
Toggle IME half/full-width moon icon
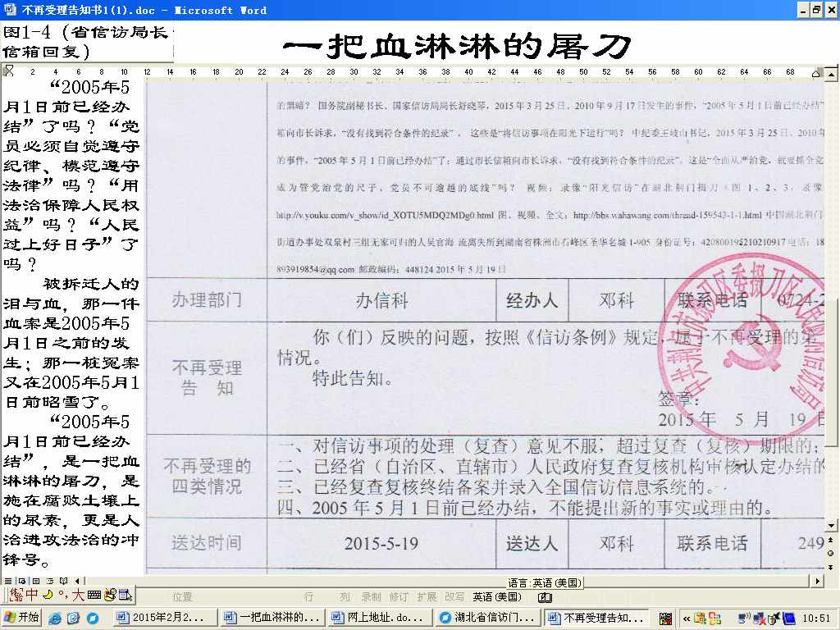point(47,595)
